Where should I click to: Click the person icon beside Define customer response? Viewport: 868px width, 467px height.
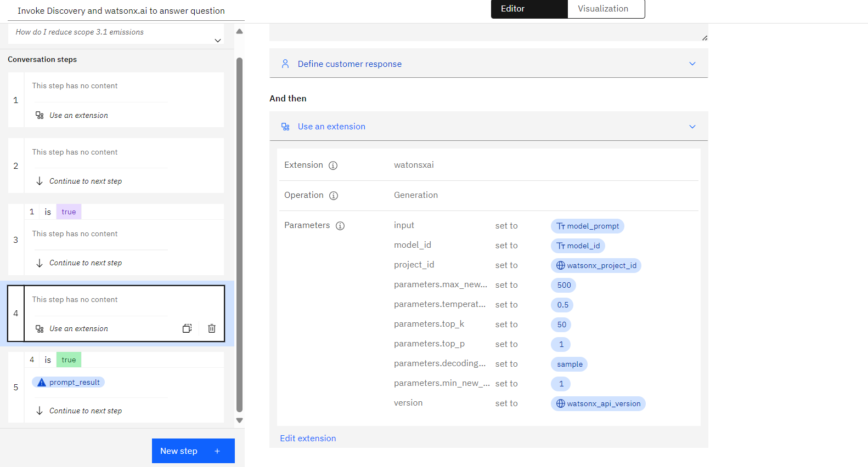[285, 64]
